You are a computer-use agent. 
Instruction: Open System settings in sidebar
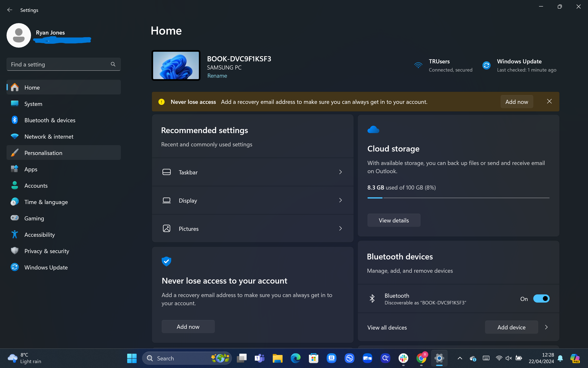click(x=63, y=104)
